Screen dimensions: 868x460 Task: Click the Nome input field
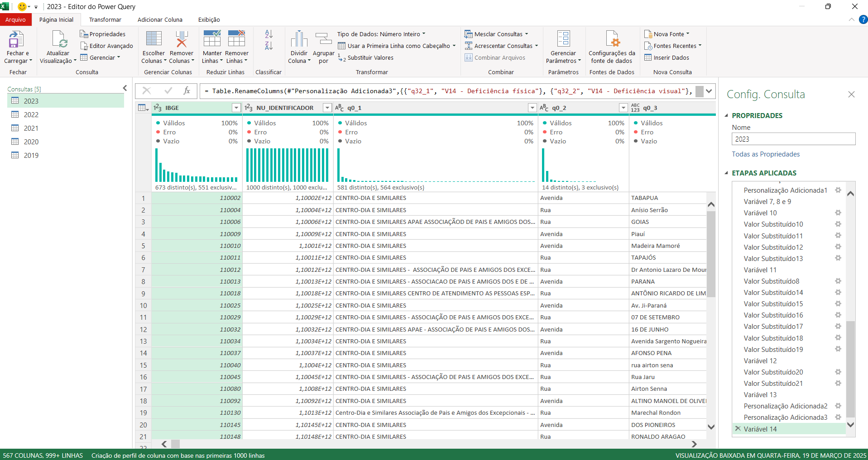pos(793,139)
